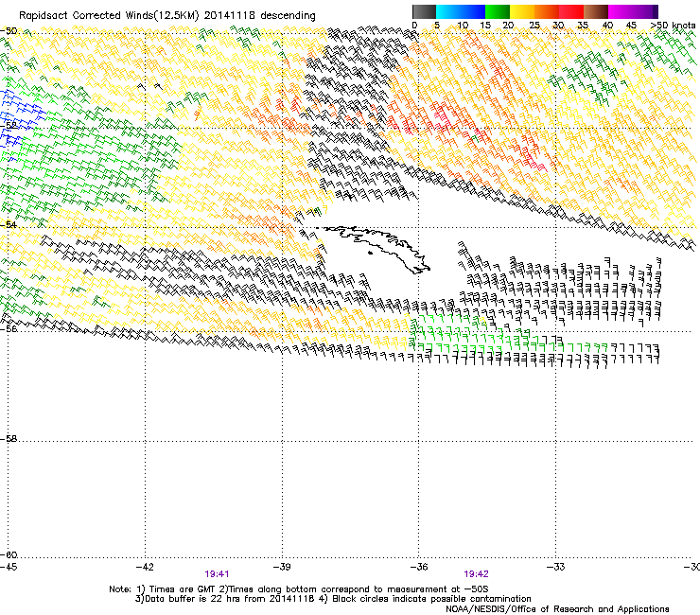Click the green 15-20 knots legend swatch
700x615 pixels.
[498, 11]
